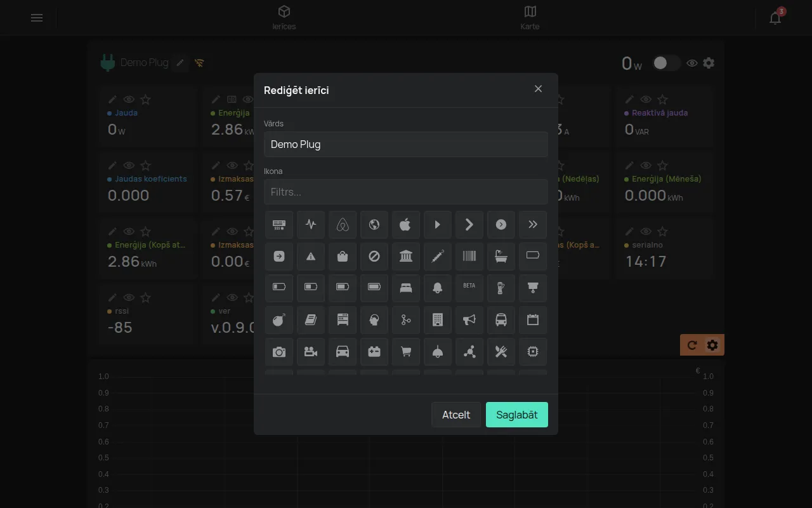Image resolution: width=812 pixels, height=508 pixels.
Task: Pick the full battery icon
Action: pos(374,288)
